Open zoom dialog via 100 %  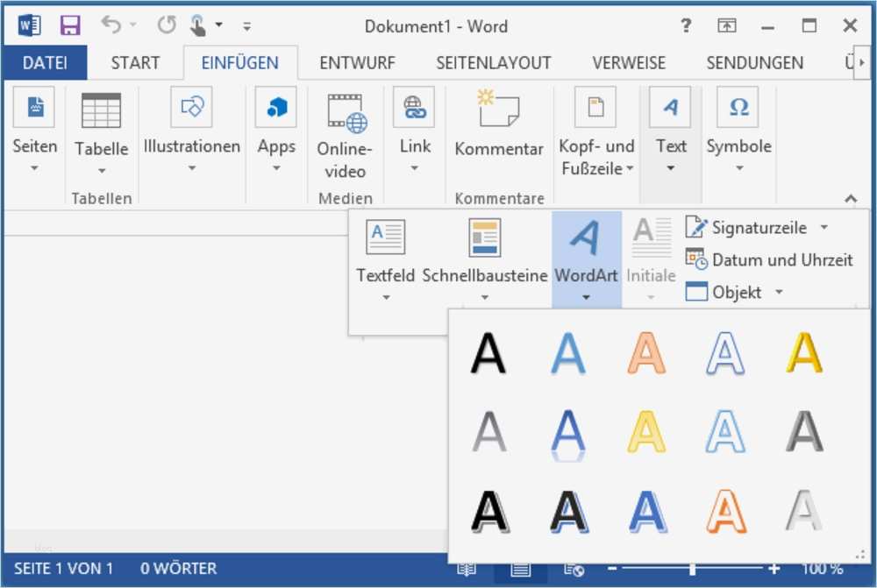[823, 569]
